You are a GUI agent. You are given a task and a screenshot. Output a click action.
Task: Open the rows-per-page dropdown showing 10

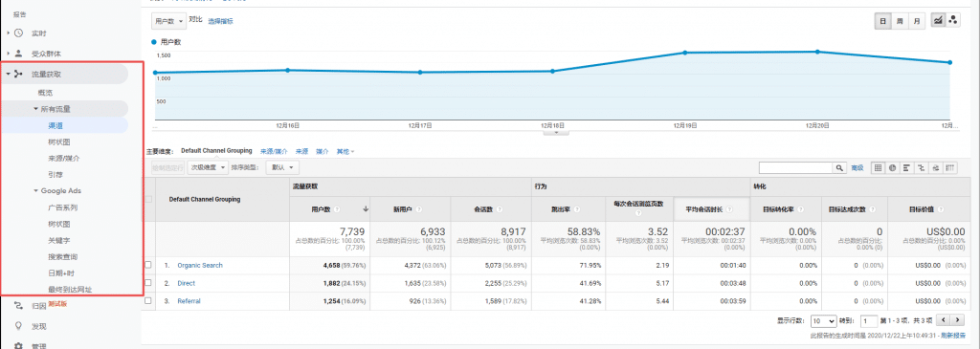click(x=823, y=321)
